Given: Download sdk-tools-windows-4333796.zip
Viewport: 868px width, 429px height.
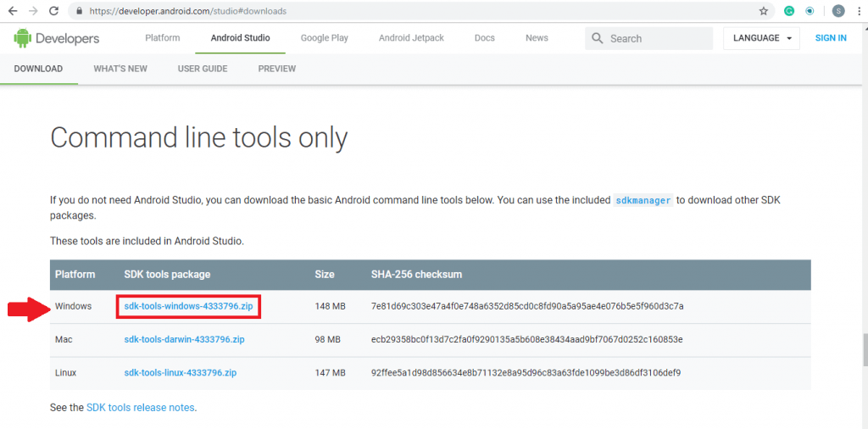Looking at the screenshot, I should tap(187, 306).
